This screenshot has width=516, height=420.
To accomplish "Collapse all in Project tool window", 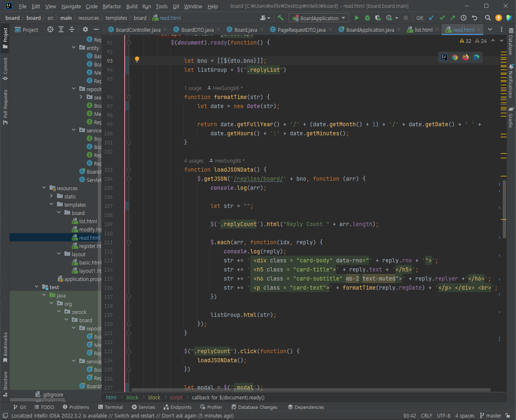I will (x=72, y=29).
